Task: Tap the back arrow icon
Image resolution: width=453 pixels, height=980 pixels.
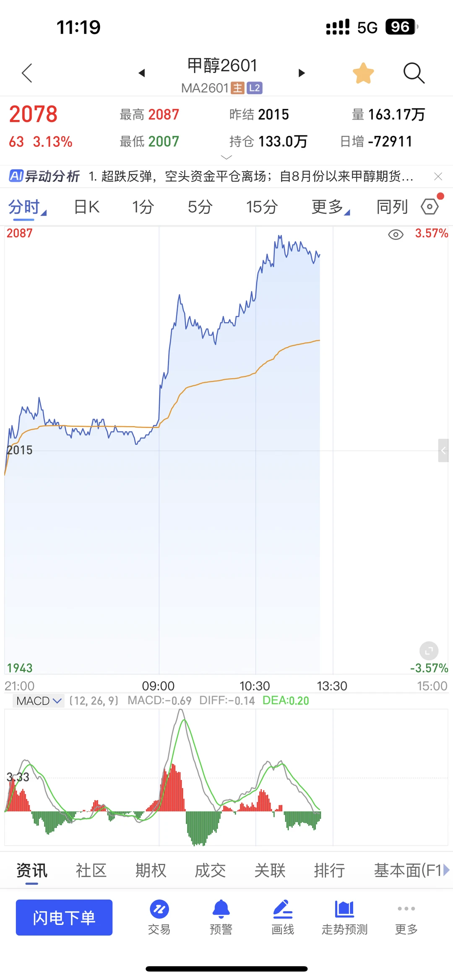Action: (27, 73)
